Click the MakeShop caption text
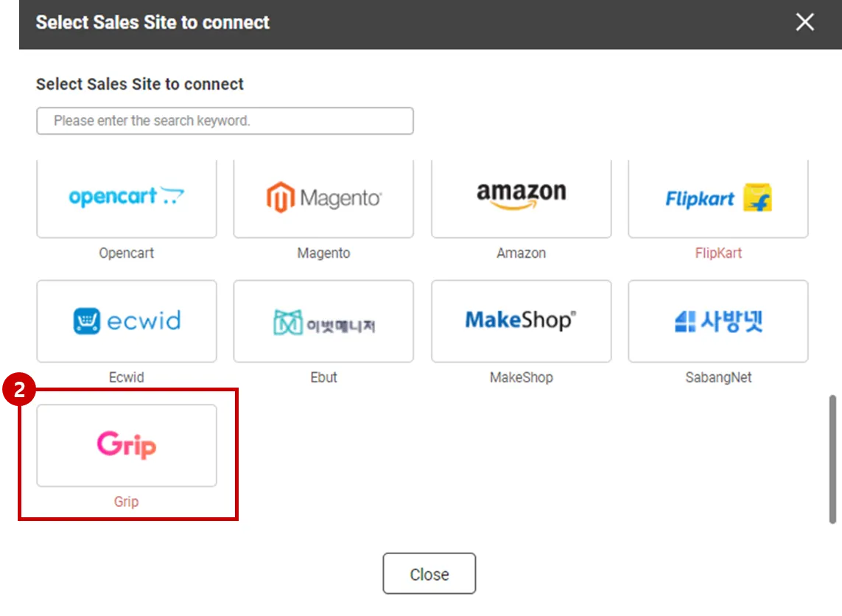Viewport: 842px width, 616px height. (521, 377)
